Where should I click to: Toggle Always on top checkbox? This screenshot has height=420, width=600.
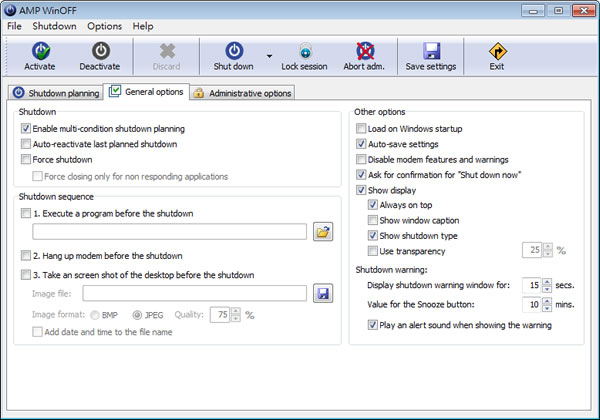click(373, 205)
